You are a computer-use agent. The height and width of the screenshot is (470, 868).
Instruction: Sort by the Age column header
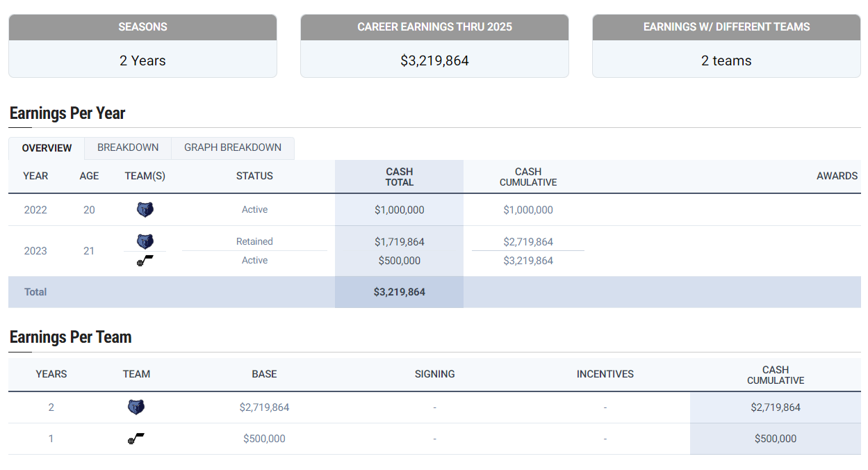point(89,176)
